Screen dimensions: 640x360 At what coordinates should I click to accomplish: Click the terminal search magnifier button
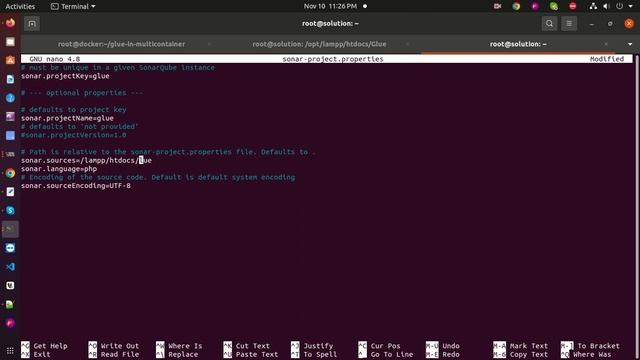(549, 24)
